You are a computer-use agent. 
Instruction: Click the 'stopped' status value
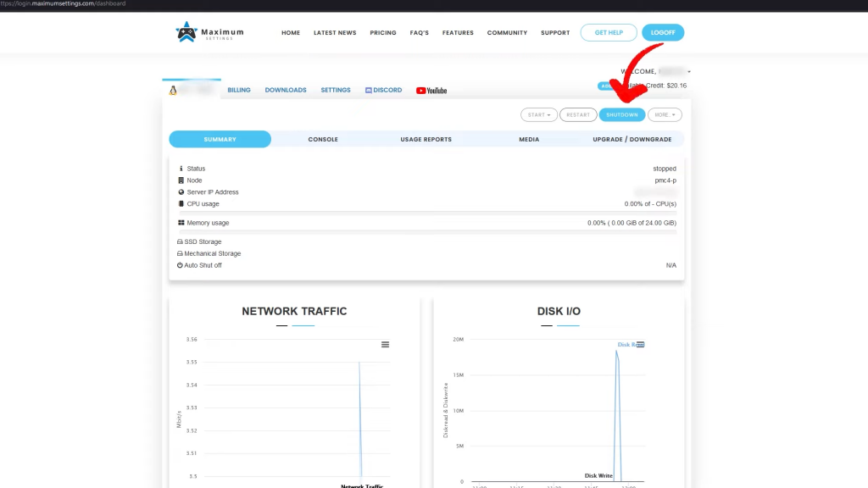665,169
